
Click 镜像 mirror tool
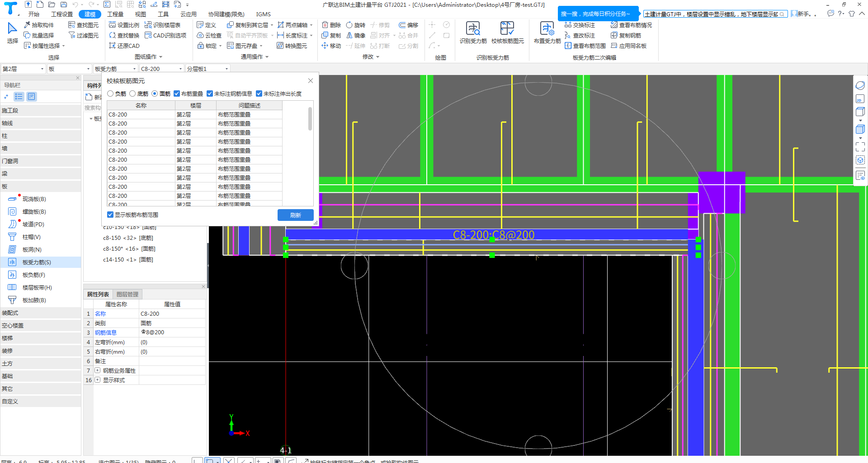click(356, 35)
